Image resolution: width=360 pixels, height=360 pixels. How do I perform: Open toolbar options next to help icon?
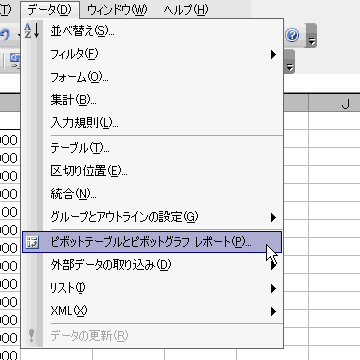[311, 36]
